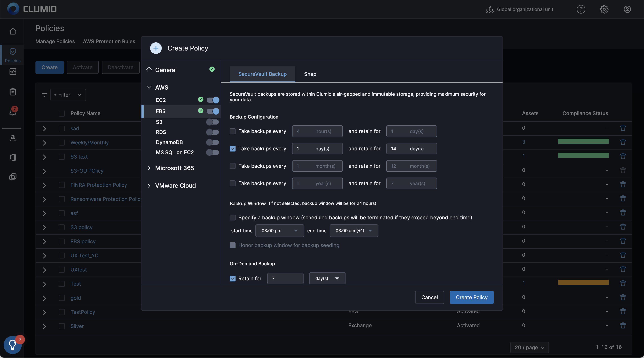
Task: Open the Amazon AWS icon in the sidebar
Action: tap(13, 138)
